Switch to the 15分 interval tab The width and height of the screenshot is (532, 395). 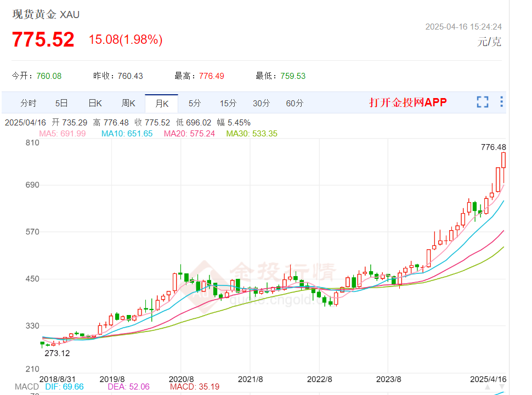[228, 103]
